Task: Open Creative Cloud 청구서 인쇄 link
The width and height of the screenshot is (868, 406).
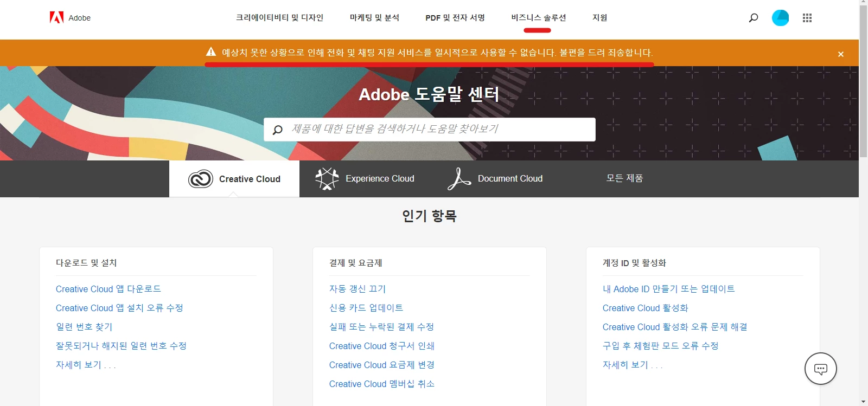Action: (382, 346)
